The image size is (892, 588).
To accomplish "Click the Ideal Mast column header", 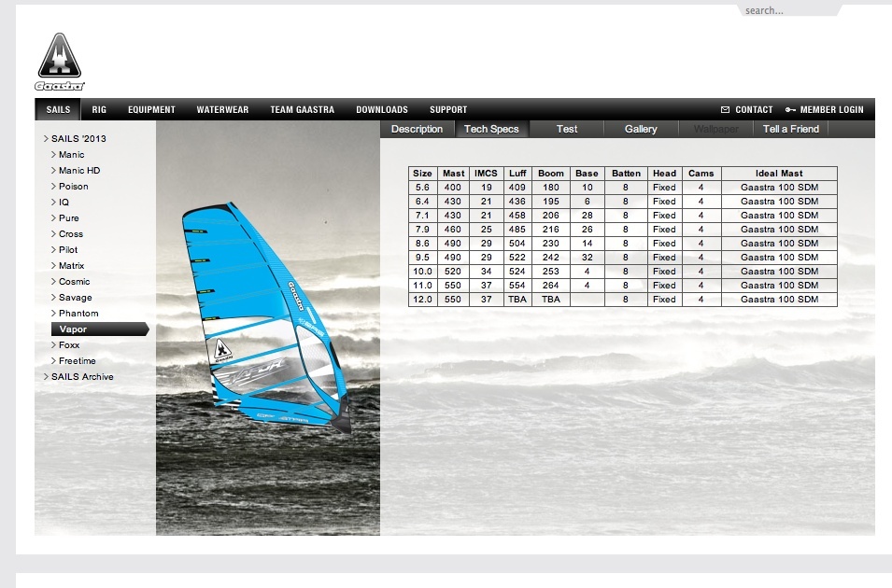I will pos(779,174).
